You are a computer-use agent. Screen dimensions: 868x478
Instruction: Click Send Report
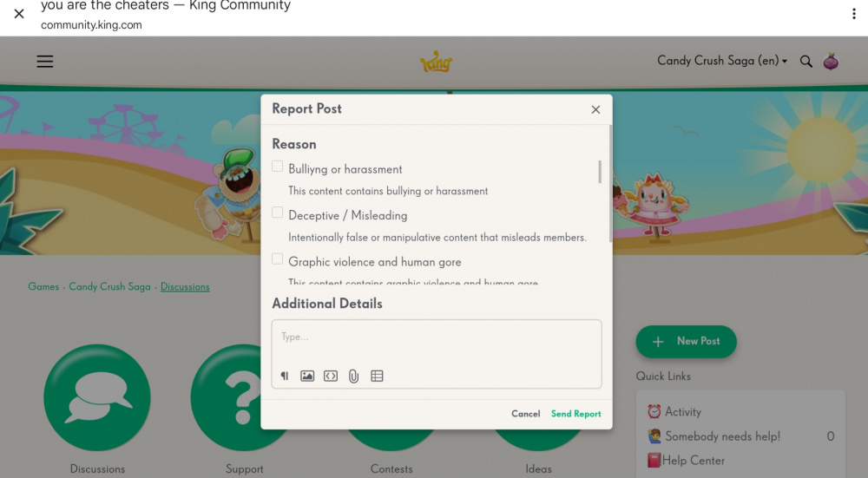tap(575, 414)
